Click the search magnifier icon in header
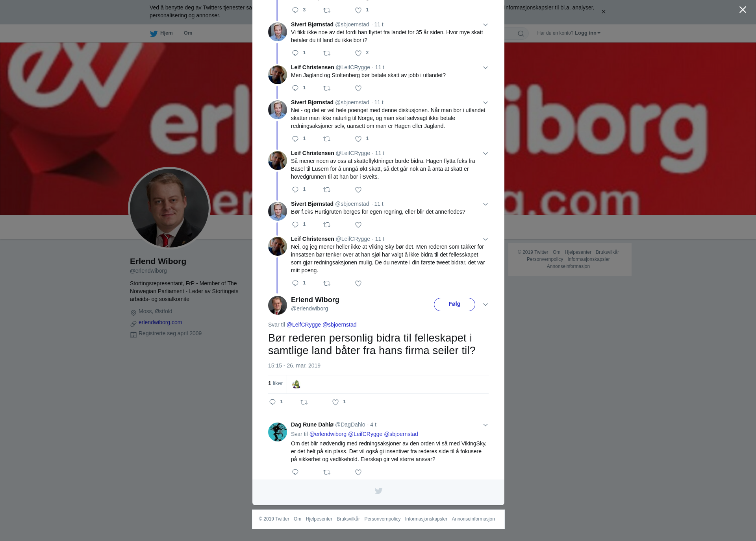The width and height of the screenshot is (756, 541). click(521, 33)
